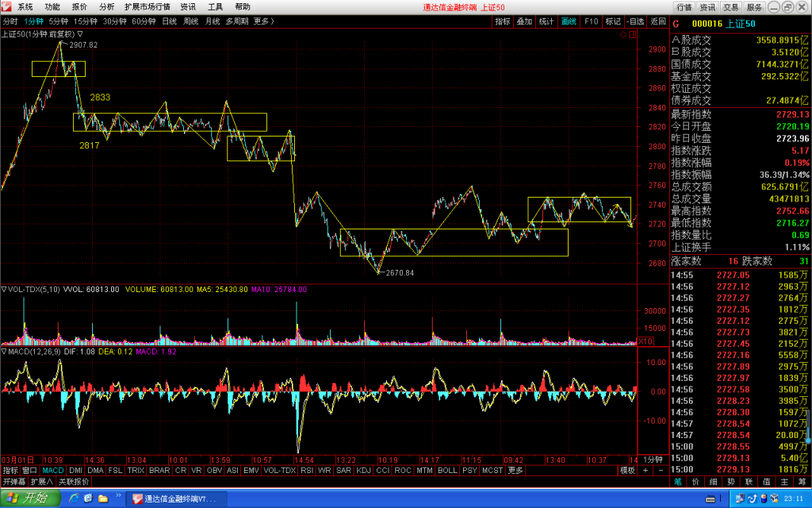
Task: Expand the 更多 periods dropdown
Action: [x=263, y=21]
